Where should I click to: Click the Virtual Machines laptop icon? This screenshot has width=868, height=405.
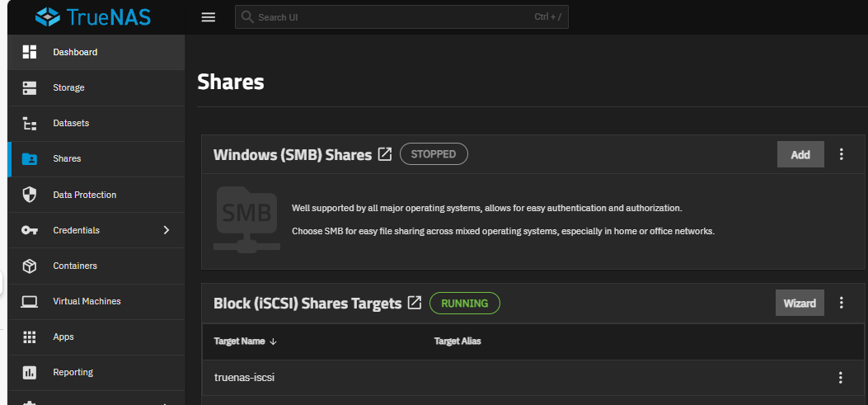pyautogui.click(x=30, y=301)
